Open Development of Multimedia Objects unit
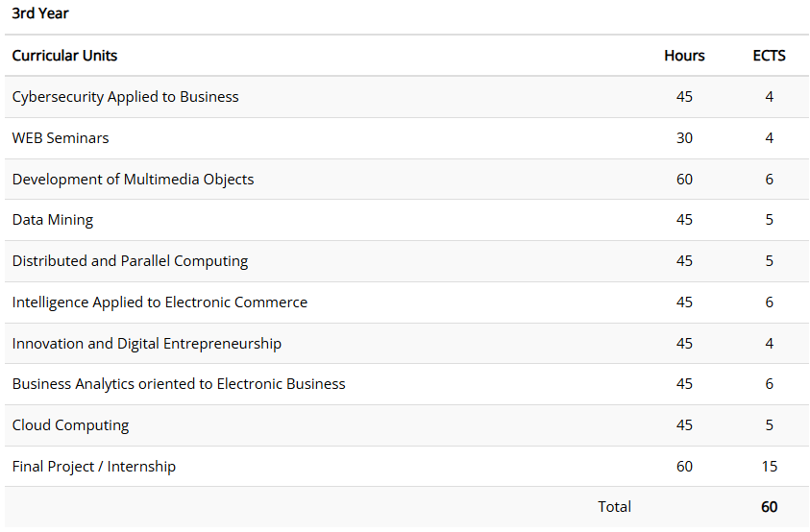Screen dimensions: 810x532 pos(133,180)
